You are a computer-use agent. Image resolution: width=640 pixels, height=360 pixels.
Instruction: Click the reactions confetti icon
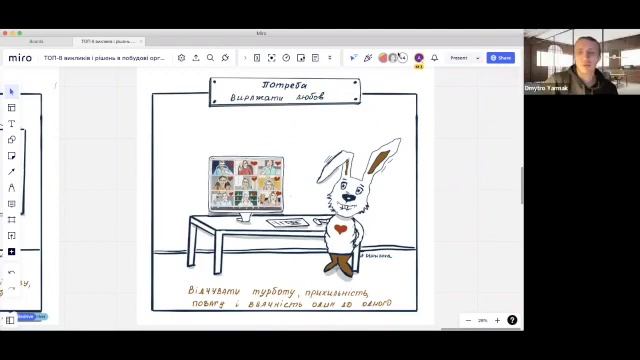click(368, 58)
